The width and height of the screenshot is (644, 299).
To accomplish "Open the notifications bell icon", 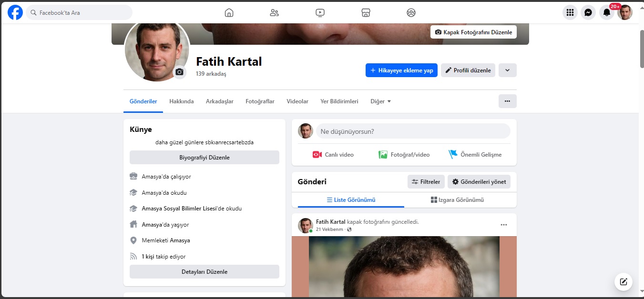I will coord(606,12).
